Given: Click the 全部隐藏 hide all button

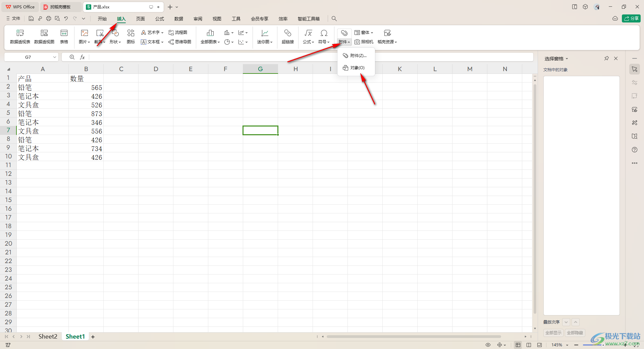Looking at the screenshot, I should (x=575, y=333).
